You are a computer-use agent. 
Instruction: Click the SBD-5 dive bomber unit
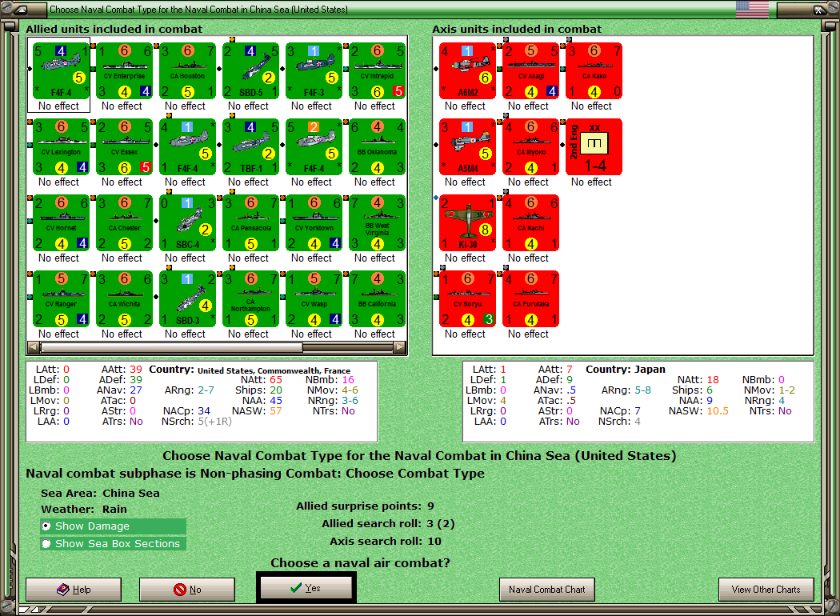250,70
